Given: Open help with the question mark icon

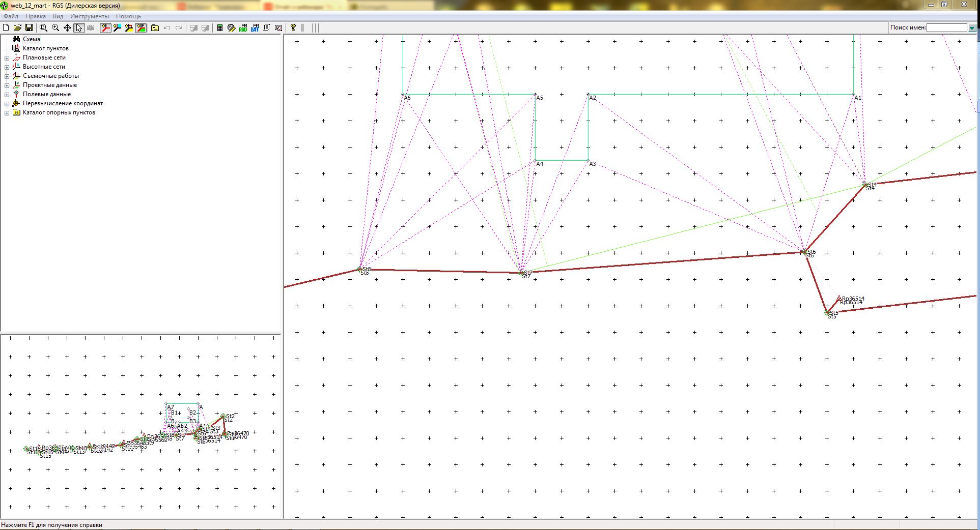Looking at the screenshot, I should click(x=293, y=28).
